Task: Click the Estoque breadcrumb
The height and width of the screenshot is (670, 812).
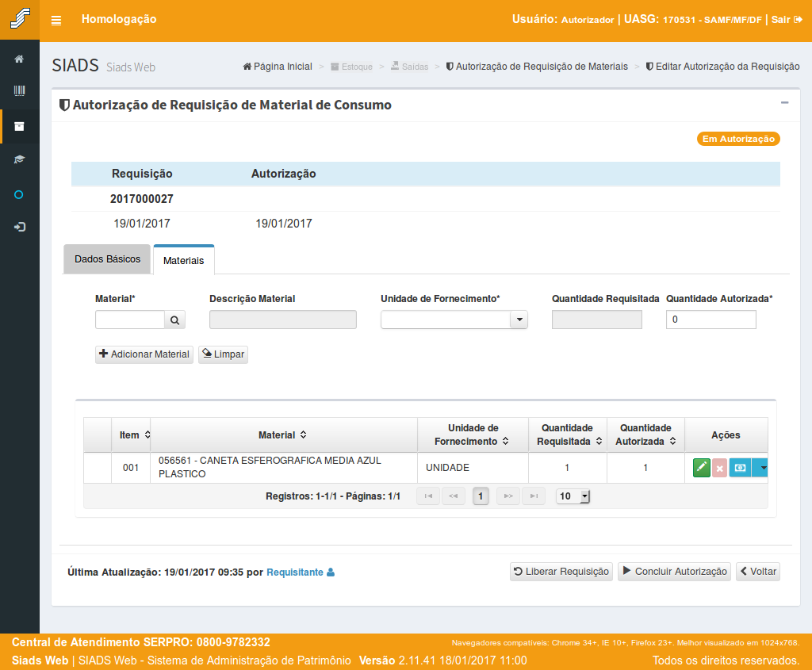Action: (x=351, y=67)
